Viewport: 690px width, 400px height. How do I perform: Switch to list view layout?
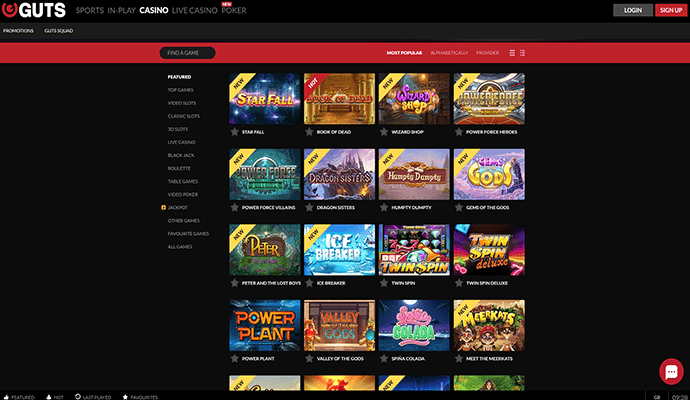tap(523, 52)
